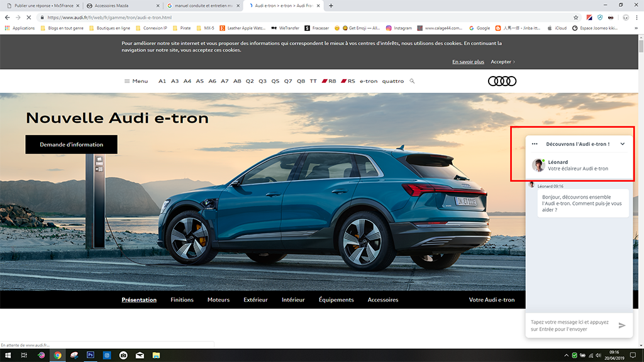Open the R8 model link
Image resolution: width=644 pixels, height=362 pixels.
329,81
